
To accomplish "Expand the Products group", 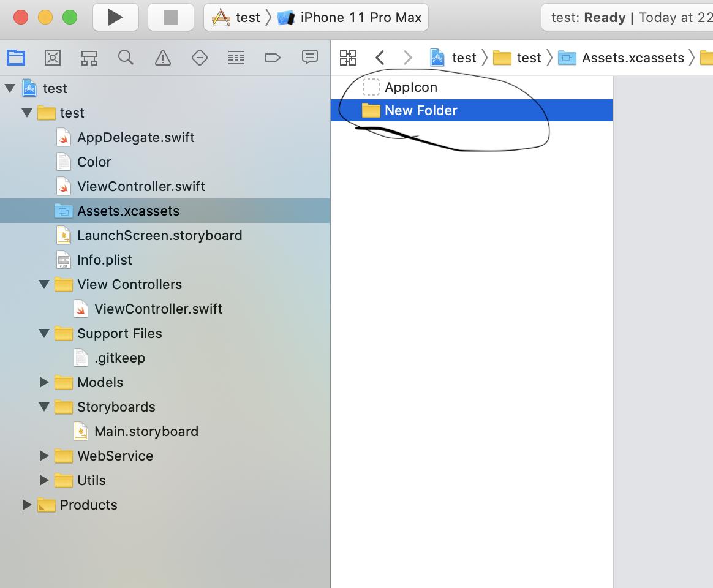I will (28, 505).
